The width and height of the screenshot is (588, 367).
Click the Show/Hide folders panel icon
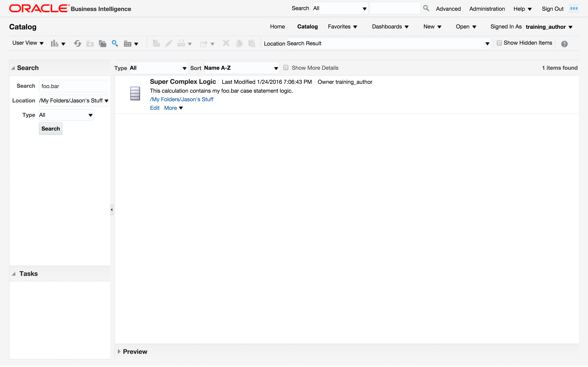(102, 44)
